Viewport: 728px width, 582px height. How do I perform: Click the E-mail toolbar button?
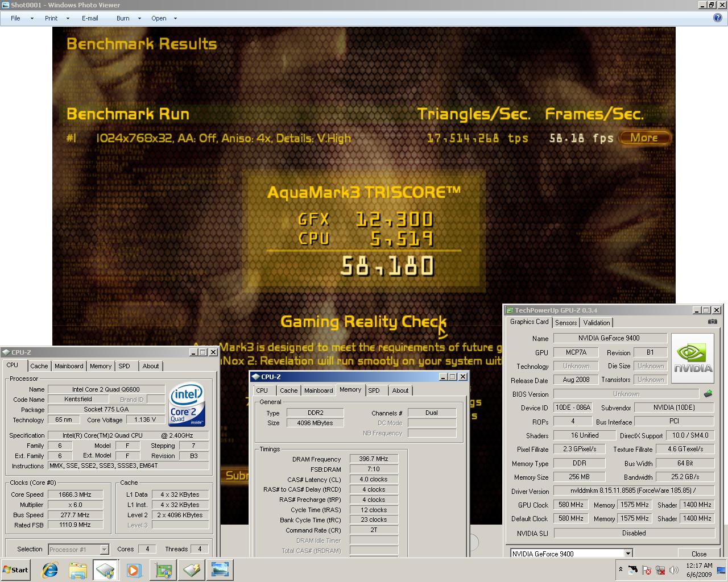pos(90,18)
